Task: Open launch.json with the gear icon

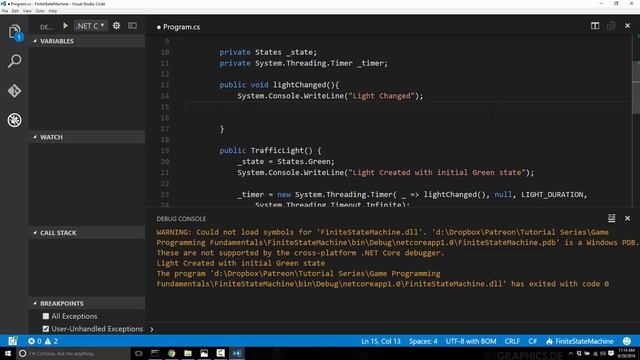Action: (116, 26)
